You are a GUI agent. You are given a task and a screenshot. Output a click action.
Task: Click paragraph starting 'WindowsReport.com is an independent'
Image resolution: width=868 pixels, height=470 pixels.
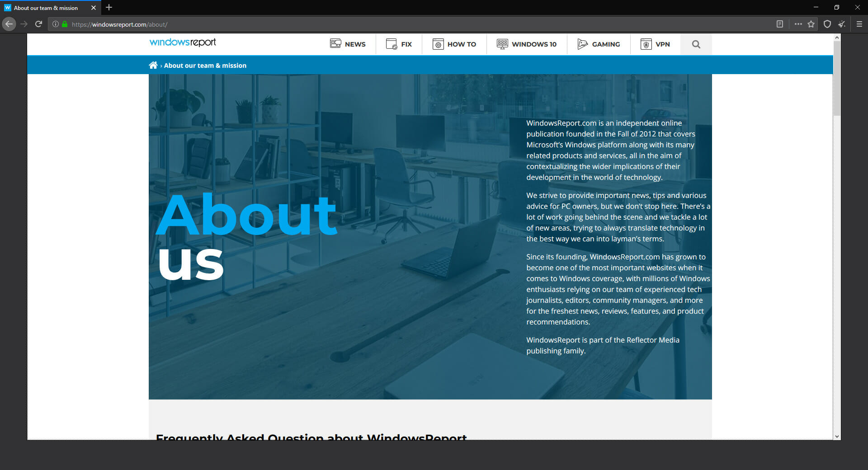611,150
